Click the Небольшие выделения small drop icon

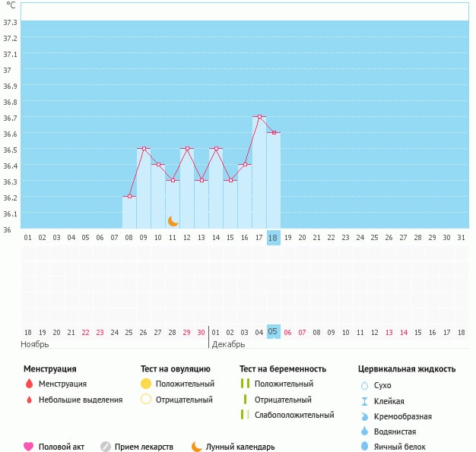[28, 400]
